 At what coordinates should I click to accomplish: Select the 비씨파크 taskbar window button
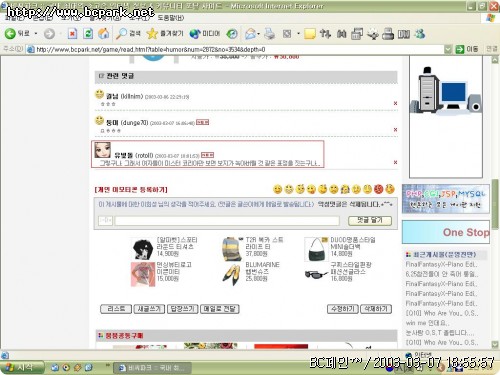click(x=152, y=368)
